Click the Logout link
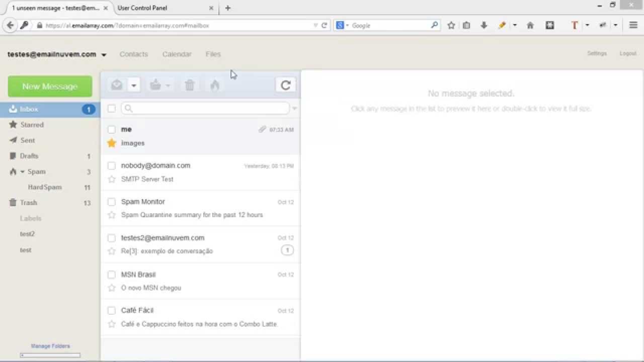The width and height of the screenshot is (644, 362). (628, 53)
